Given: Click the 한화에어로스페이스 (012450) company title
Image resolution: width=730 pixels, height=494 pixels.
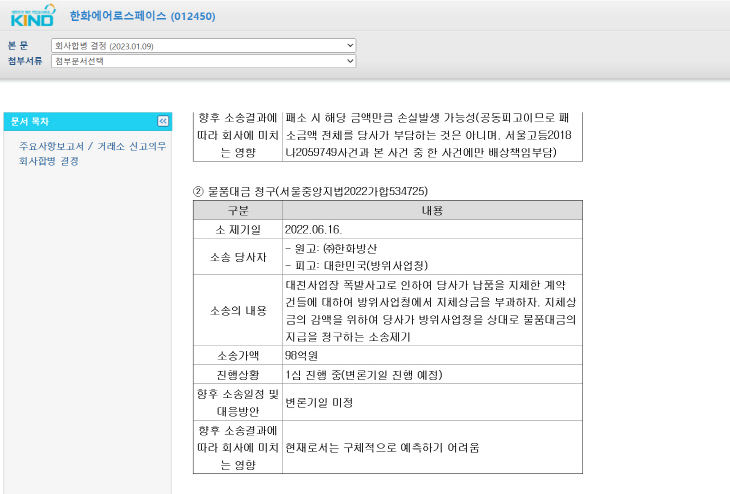Looking at the screenshot, I should (142, 16).
